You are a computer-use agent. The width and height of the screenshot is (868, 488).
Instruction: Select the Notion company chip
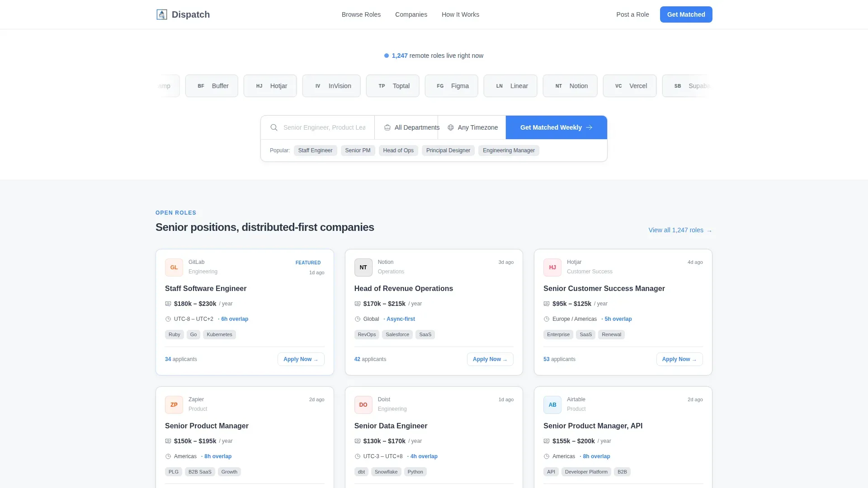coord(570,86)
